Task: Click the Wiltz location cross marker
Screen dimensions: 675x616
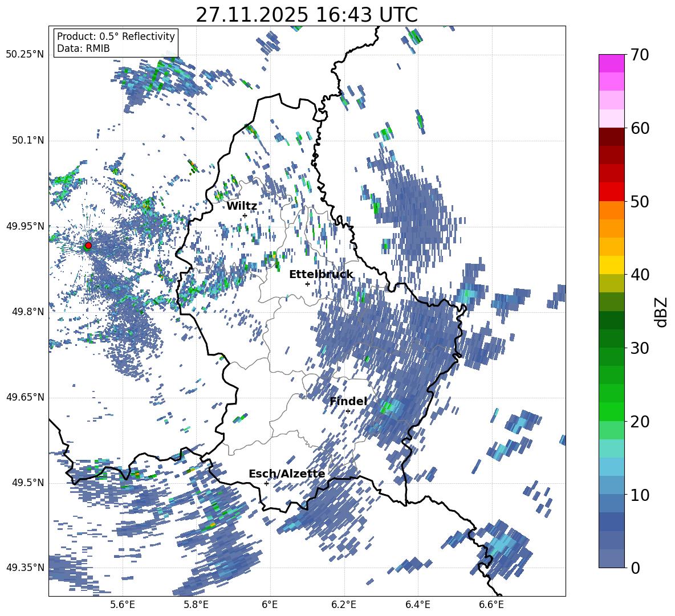Action: [x=245, y=215]
